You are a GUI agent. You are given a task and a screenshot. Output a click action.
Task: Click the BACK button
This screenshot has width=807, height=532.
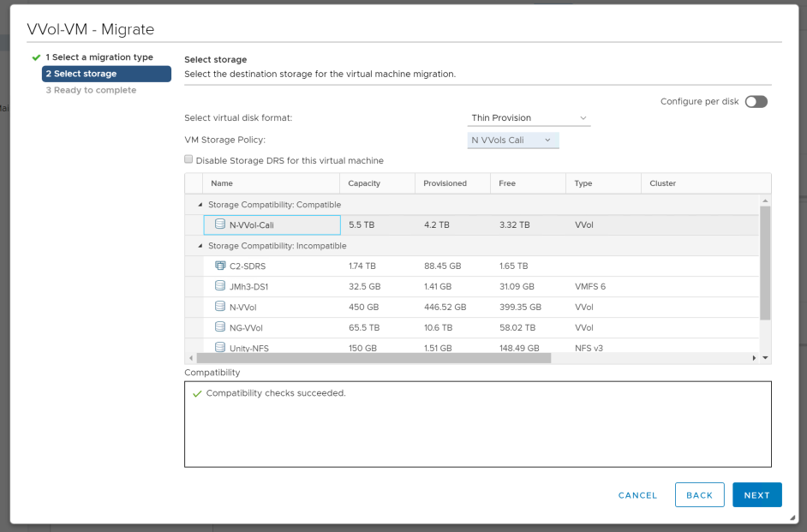pyautogui.click(x=699, y=495)
